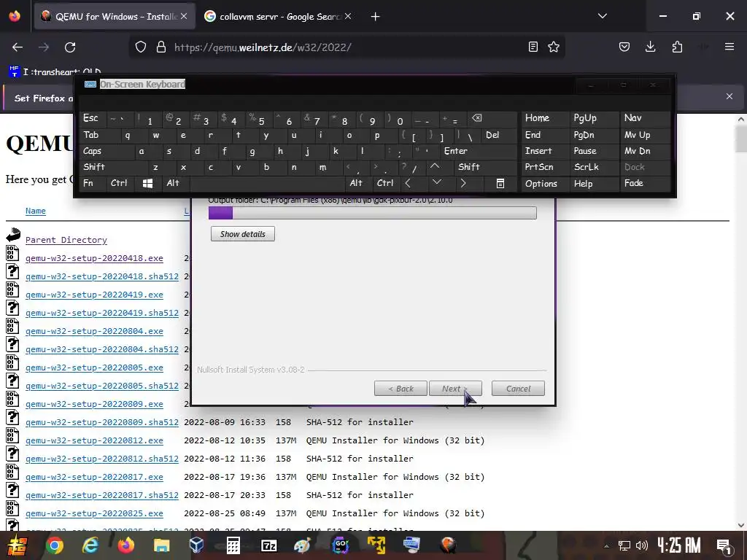Dismiss the Set Firefox notification bar
The image size is (747, 560).
(x=729, y=97)
